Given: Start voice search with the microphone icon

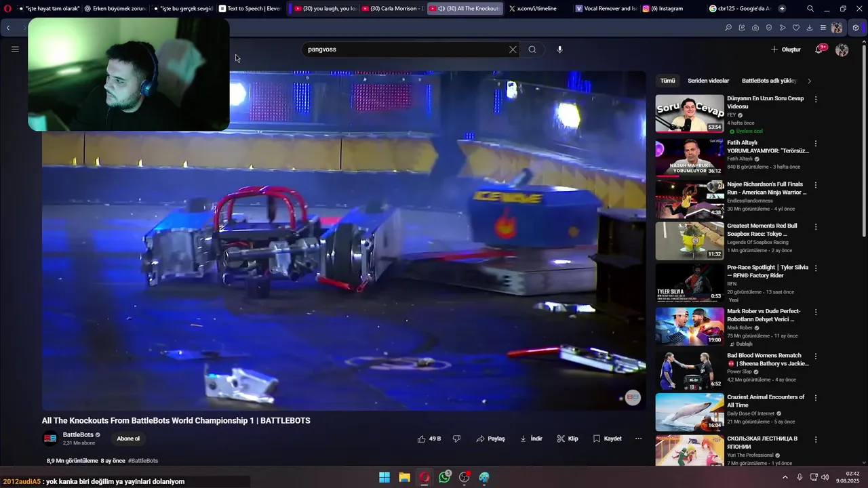Looking at the screenshot, I should (x=559, y=49).
